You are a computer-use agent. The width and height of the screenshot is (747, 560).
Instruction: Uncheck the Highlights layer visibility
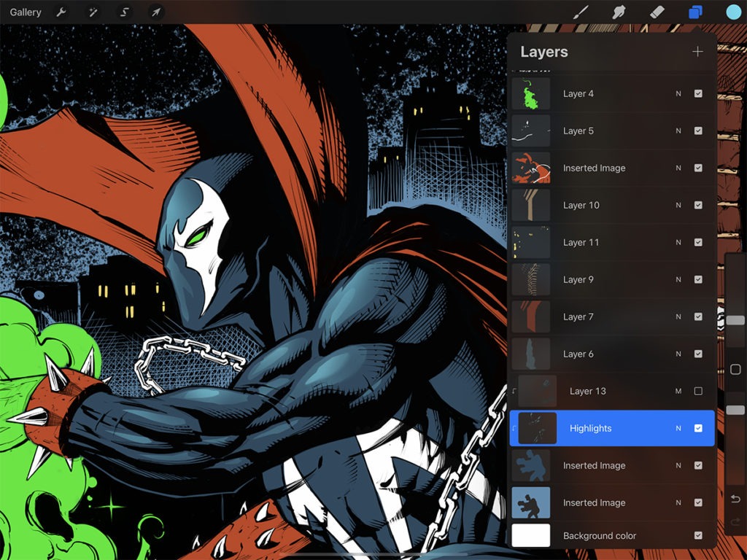pyautogui.click(x=697, y=428)
